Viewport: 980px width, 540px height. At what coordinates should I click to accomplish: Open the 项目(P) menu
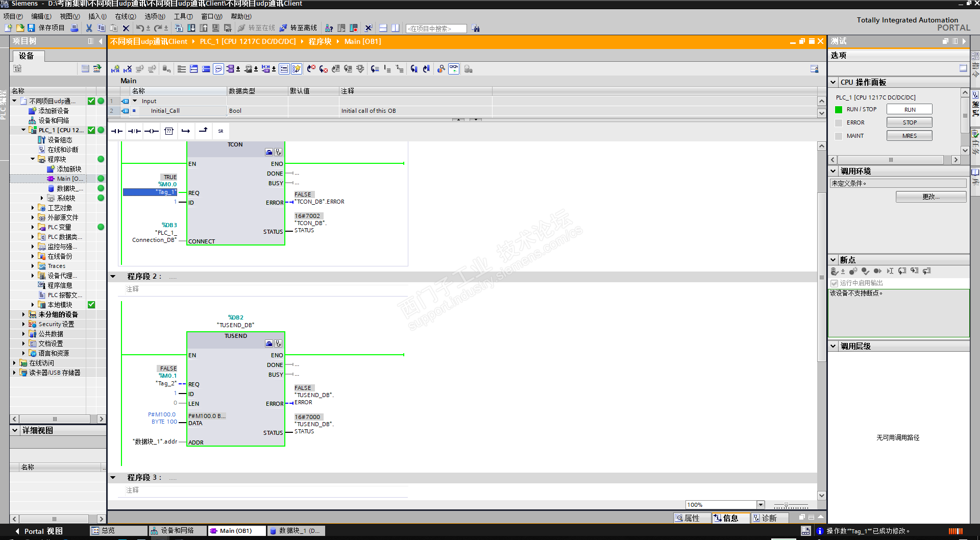(x=13, y=16)
